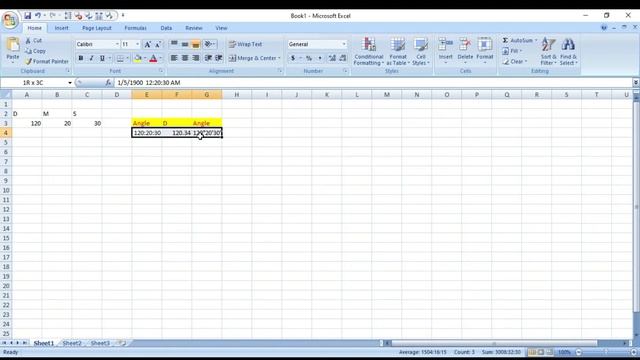640x360 pixels.
Task: Switch to the Page Layout tab
Action: tap(97, 28)
